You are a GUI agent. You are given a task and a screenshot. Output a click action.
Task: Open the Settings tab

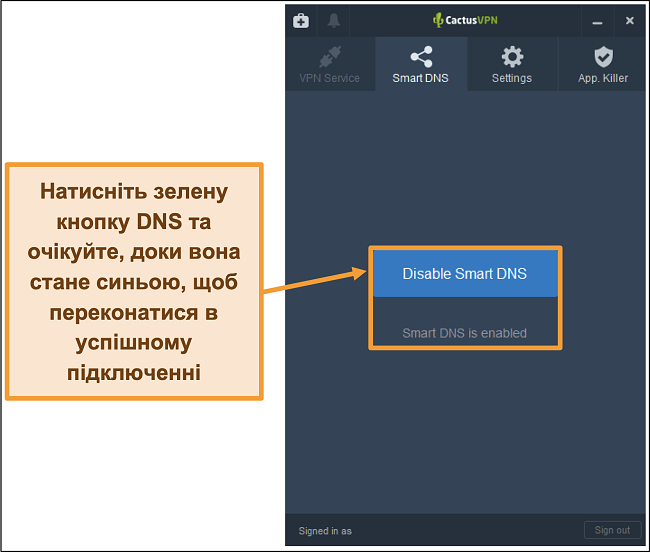[512, 64]
